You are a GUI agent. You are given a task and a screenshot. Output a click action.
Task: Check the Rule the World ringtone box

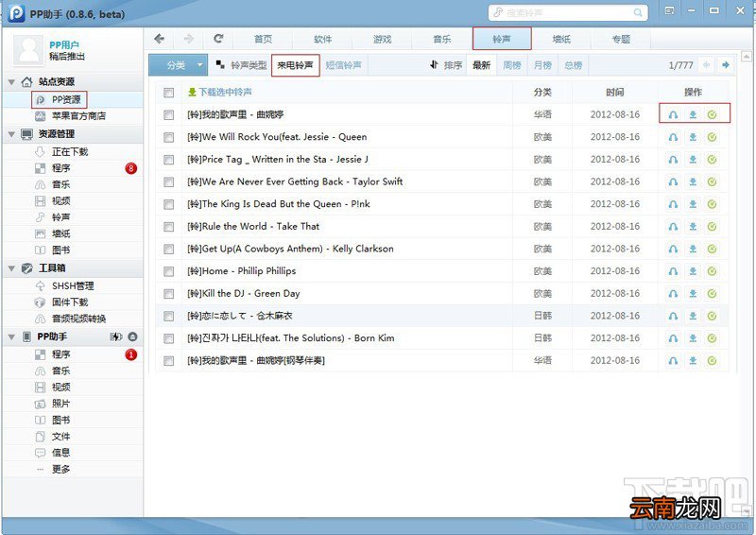point(169,227)
